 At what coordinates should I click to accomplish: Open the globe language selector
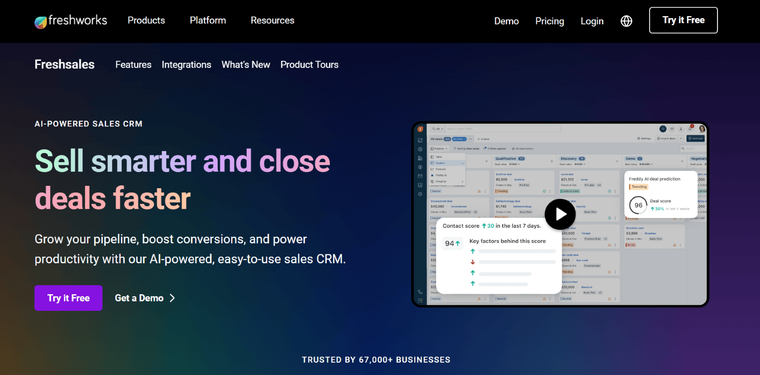[x=626, y=21]
